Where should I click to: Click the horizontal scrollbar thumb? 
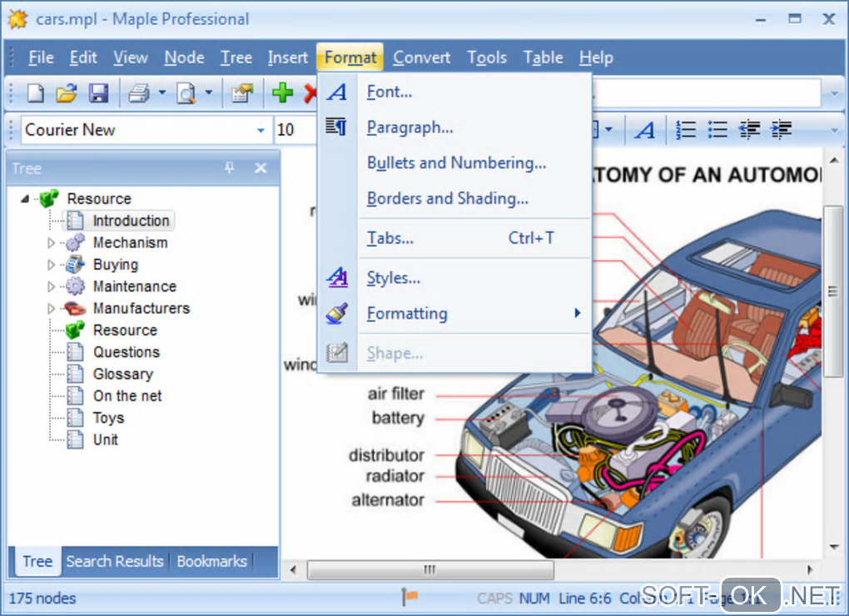point(430,569)
